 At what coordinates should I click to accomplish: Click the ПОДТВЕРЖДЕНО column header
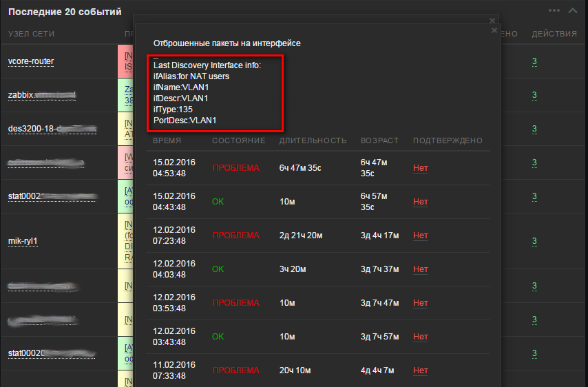(448, 140)
